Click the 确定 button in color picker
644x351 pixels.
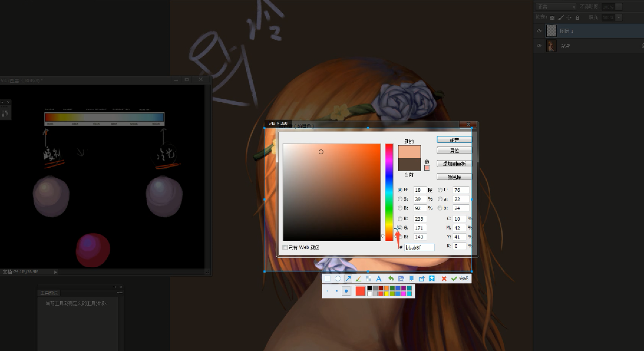pyautogui.click(x=454, y=140)
